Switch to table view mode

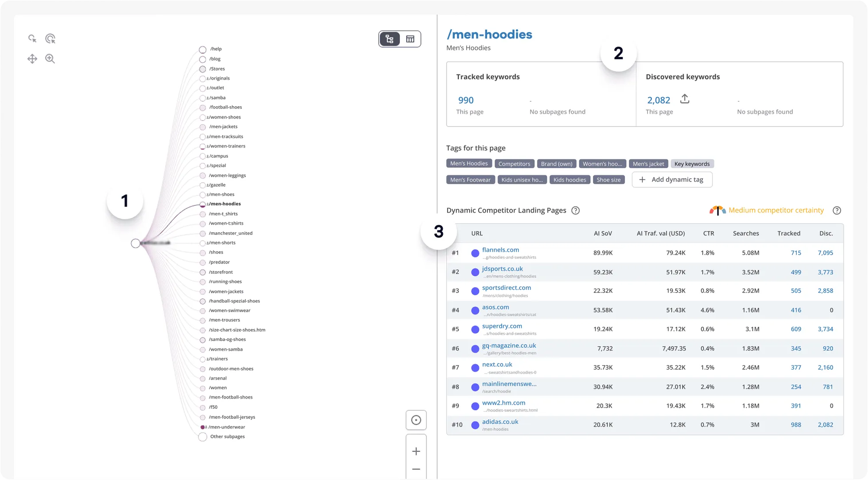point(410,39)
